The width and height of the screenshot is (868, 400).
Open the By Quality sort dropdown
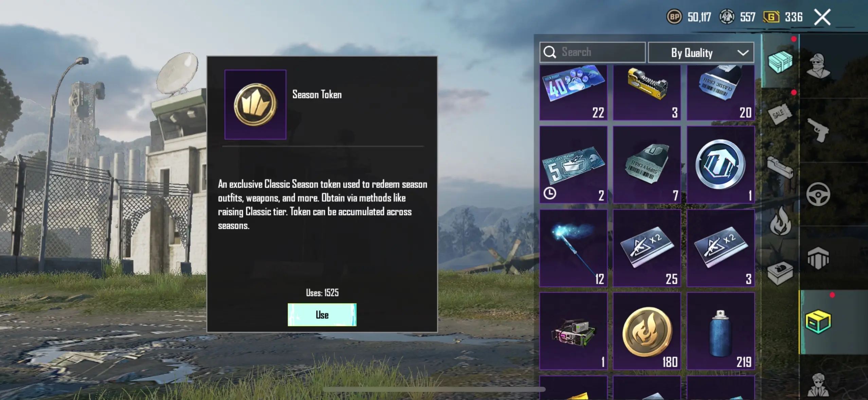click(701, 53)
